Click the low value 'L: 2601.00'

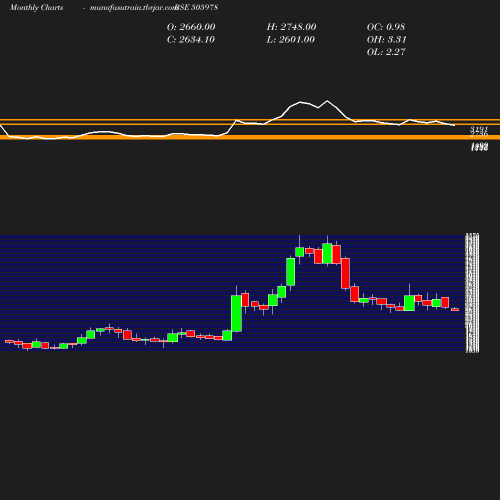(291, 39)
